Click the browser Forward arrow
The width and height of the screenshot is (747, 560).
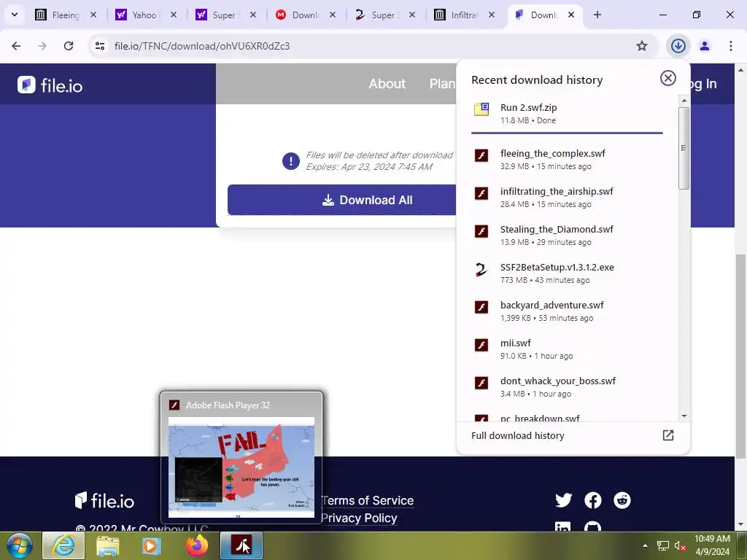(x=42, y=46)
